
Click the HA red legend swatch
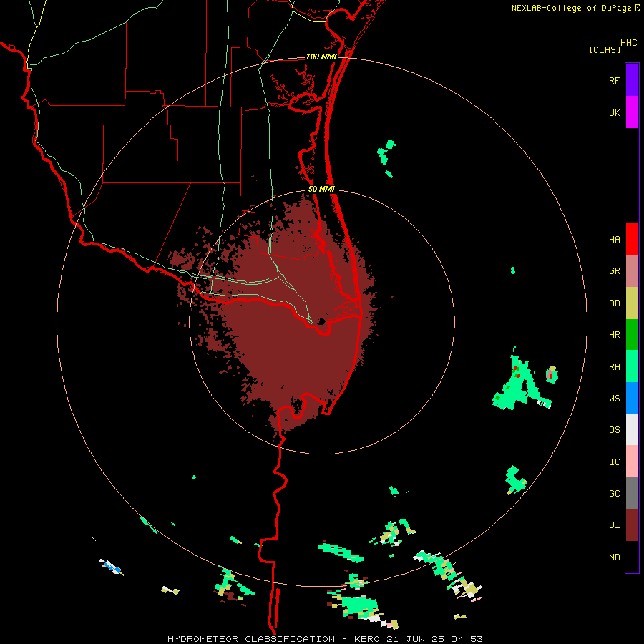pos(632,239)
